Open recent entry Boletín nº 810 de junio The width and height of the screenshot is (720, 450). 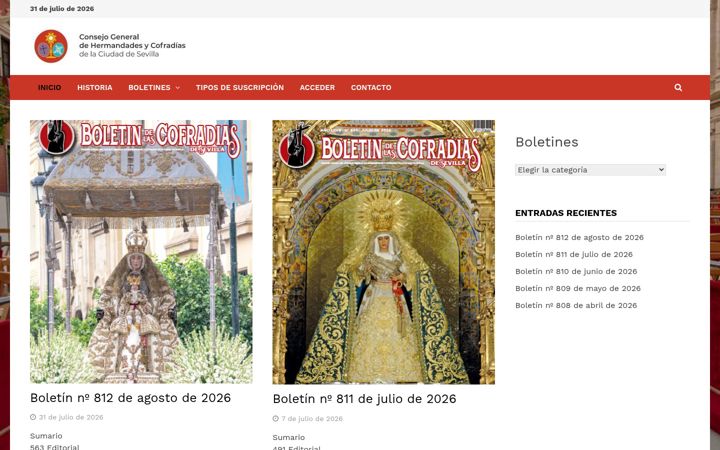tap(576, 271)
